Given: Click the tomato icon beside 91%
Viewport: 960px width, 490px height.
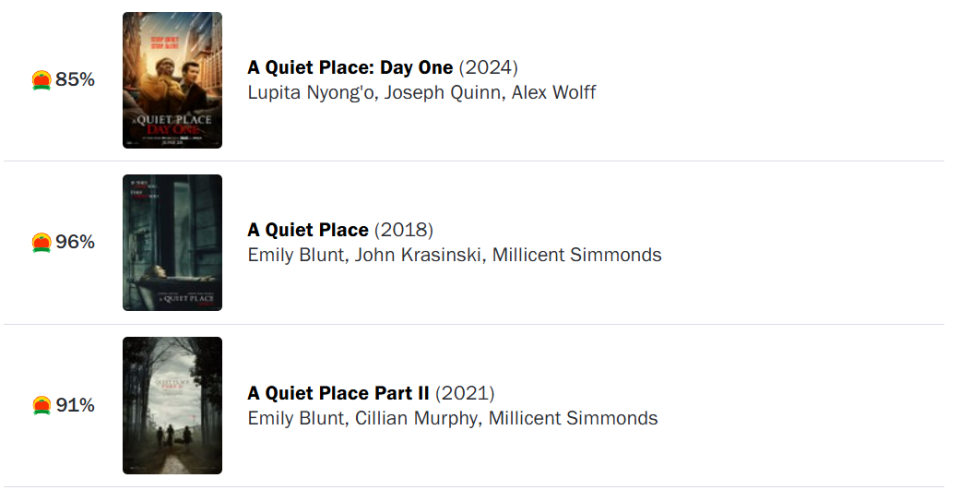Looking at the screenshot, I should pos(42,405).
